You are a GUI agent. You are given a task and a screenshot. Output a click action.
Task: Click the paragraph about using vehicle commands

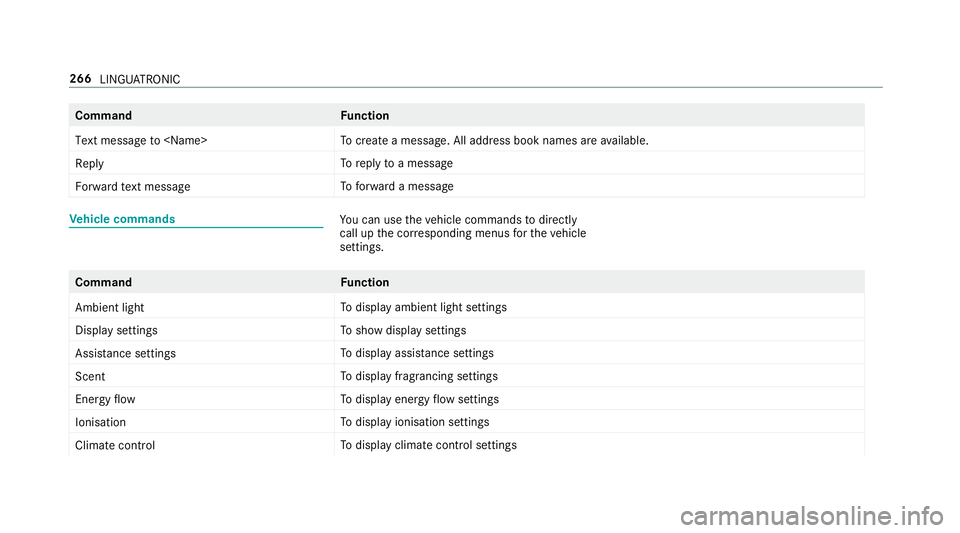tap(463, 231)
